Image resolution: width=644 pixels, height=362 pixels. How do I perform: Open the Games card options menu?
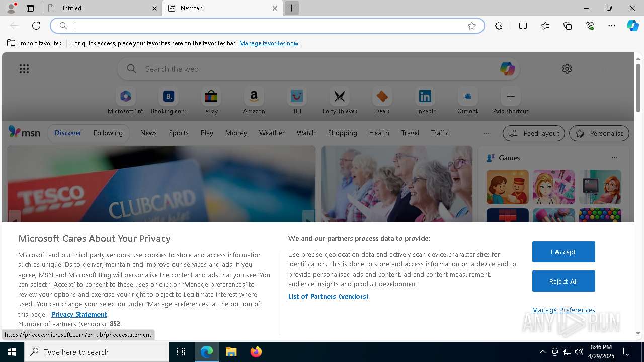[x=614, y=158]
